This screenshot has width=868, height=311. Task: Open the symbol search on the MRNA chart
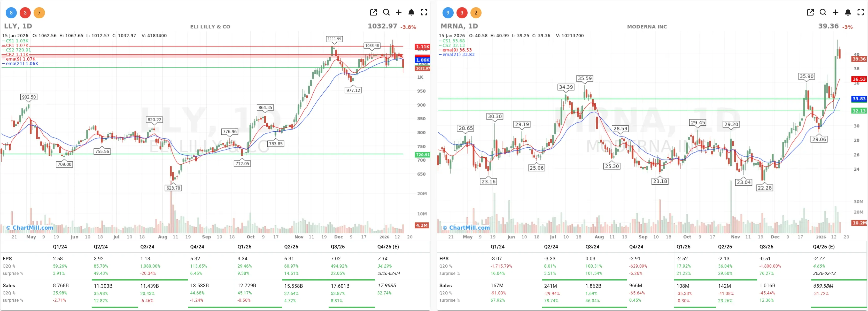click(x=823, y=12)
